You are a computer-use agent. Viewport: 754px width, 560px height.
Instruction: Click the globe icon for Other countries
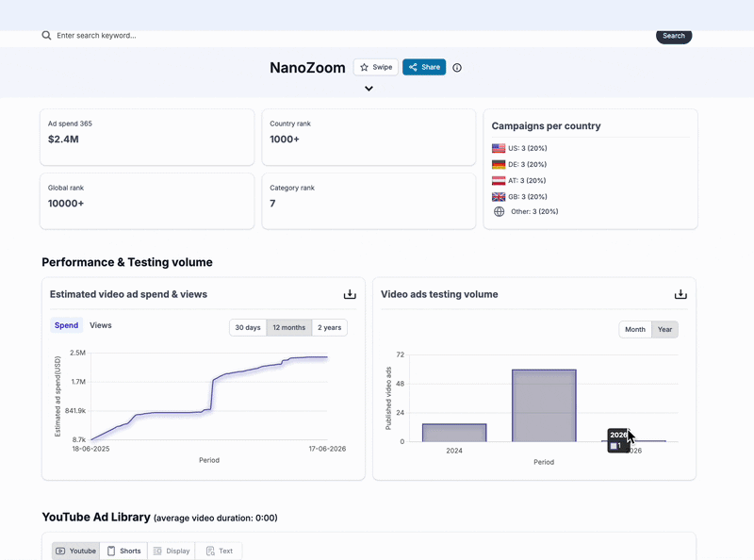pyautogui.click(x=500, y=212)
